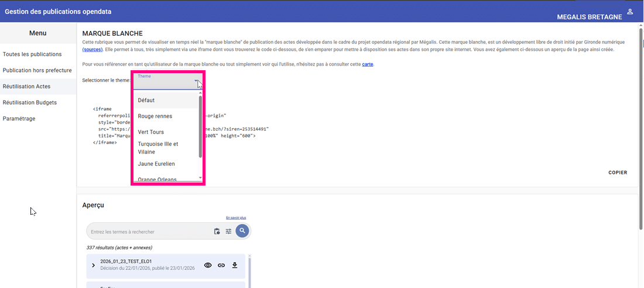Open the user account icon at top right
This screenshot has width=644, height=288.
[x=630, y=12]
